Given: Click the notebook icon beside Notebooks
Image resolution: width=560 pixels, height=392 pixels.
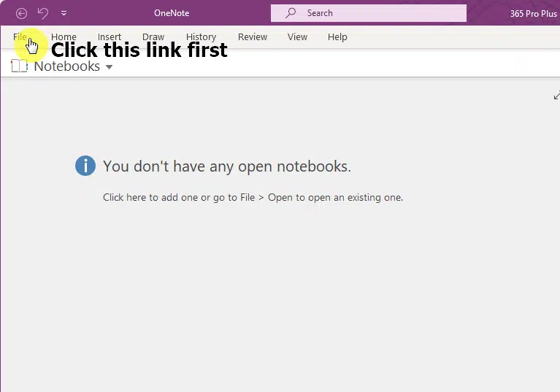Looking at the screenshot, I should [19, 66].
